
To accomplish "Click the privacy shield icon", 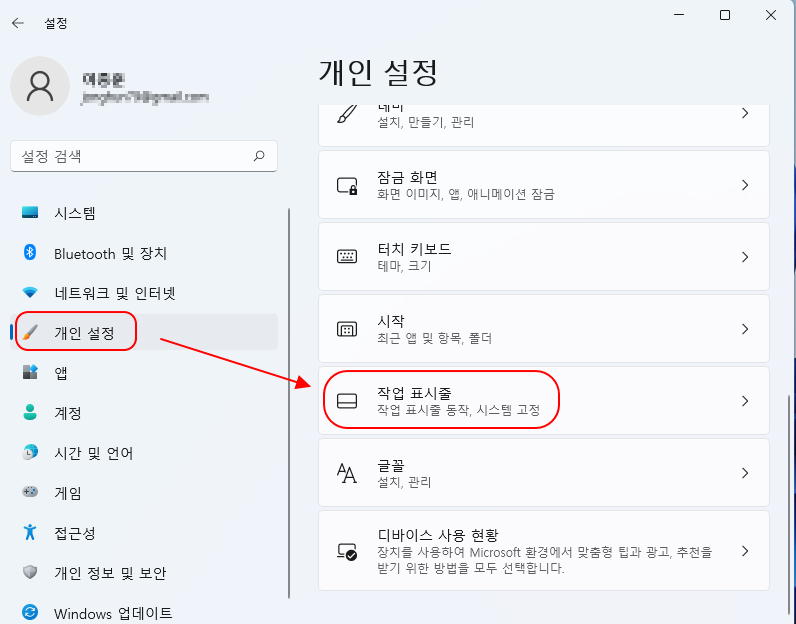I will pyautogui.click(x=30, y=572).
